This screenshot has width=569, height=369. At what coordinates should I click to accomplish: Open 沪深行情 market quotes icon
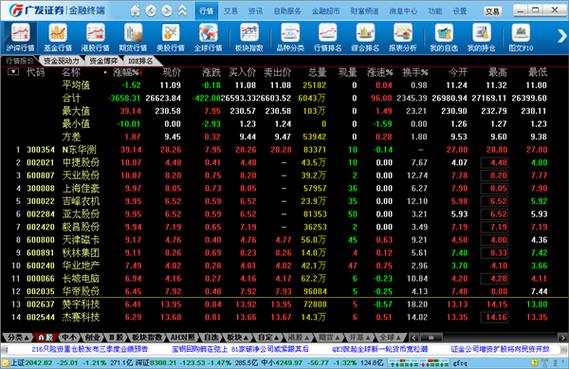[20, 37]
